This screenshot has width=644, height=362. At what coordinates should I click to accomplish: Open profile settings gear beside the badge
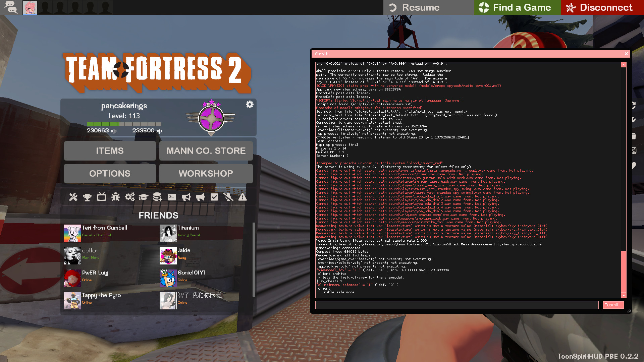point(249,105)
